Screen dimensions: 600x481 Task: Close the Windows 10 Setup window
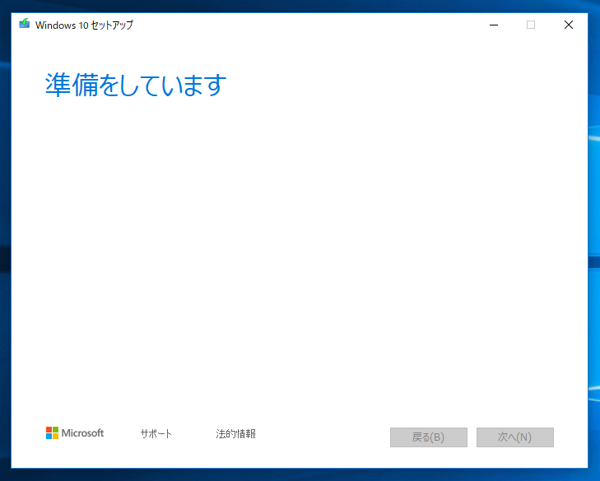[x=569, y=25]
